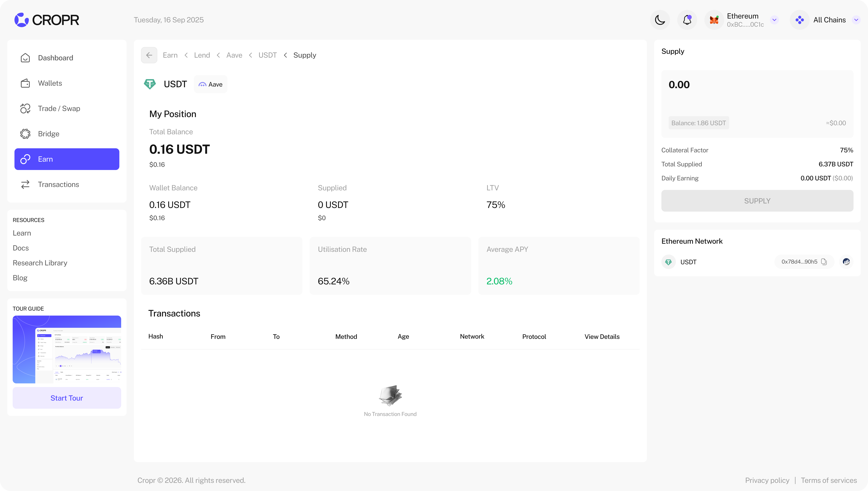Click the USDT Tether token icon in header
The height and width of the screenshot is (491, 868).
tap(150, 84)
